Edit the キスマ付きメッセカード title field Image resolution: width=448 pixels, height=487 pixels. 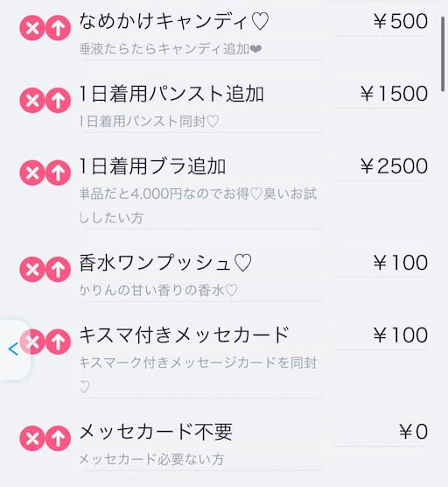pos(201,335)
